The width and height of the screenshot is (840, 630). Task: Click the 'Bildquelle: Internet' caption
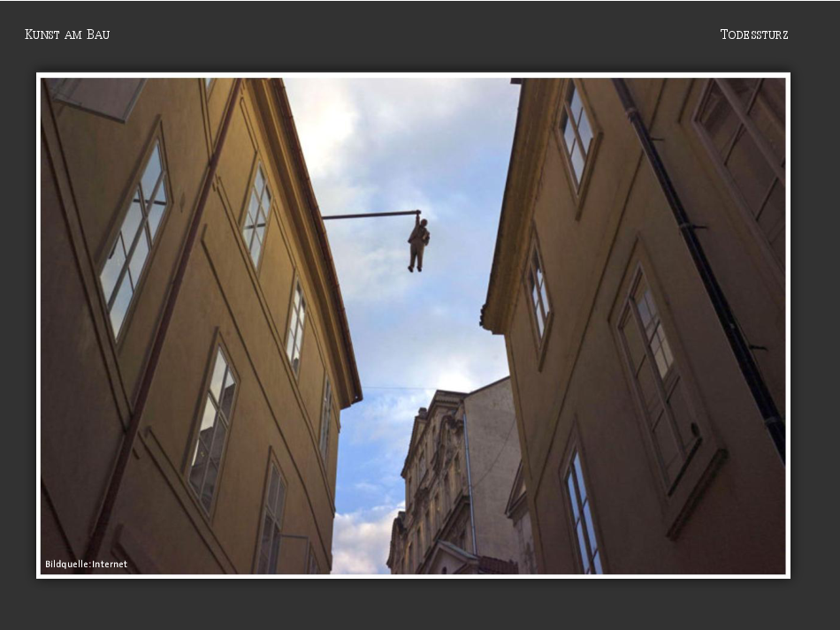[x=87, y=564]
